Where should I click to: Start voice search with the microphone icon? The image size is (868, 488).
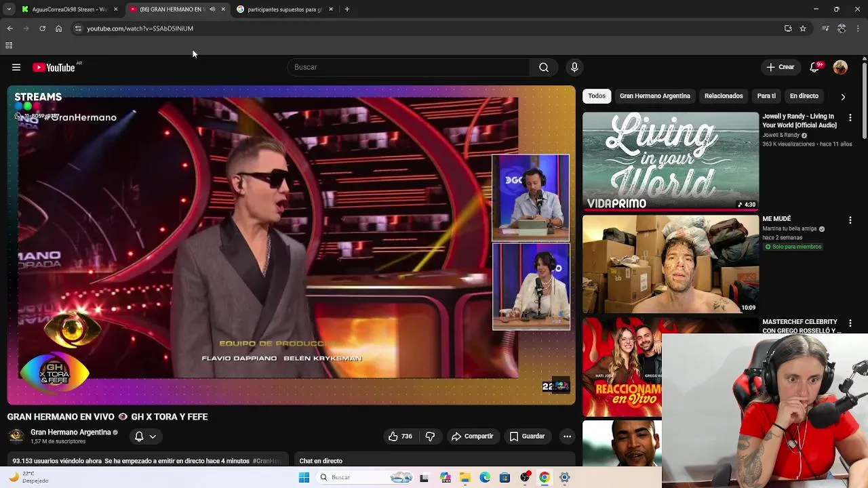pos(574,67)
